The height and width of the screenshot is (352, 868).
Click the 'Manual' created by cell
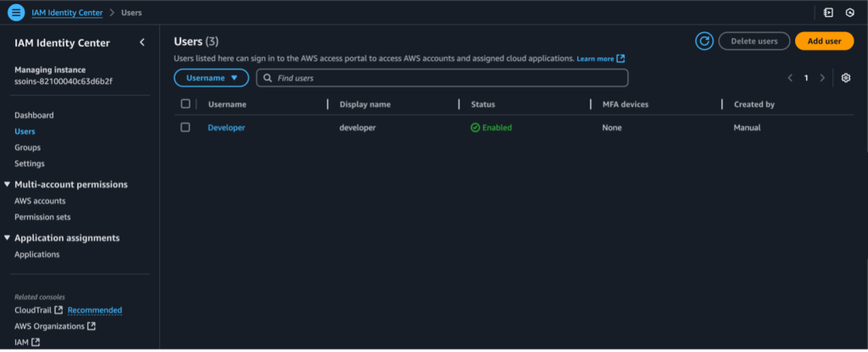(747, 127)
